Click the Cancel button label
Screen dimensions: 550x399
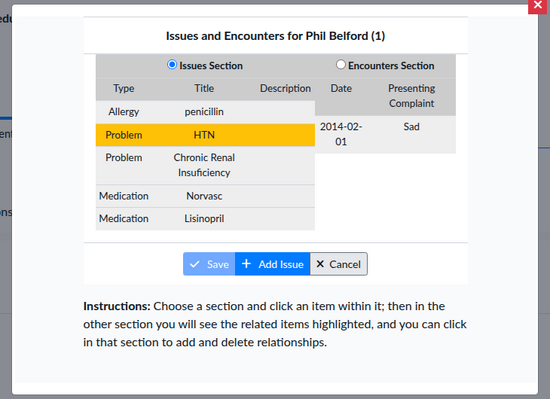coord(345,264)
